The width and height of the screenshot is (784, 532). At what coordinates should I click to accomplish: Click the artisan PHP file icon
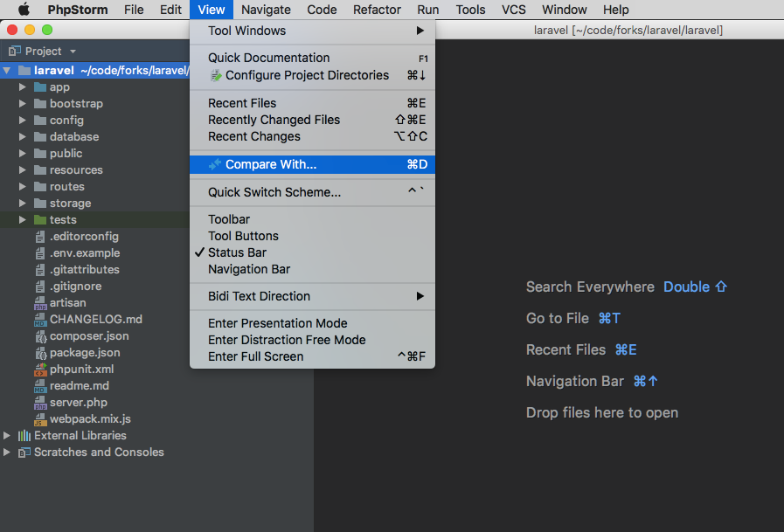40,303
